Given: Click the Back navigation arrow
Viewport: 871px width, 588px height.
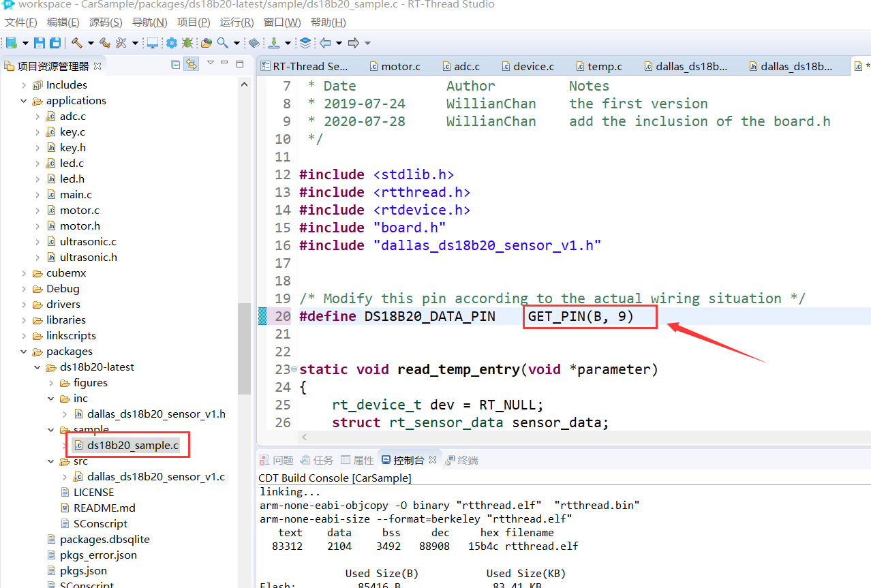Looking at the screenshot, I should [x=325, y=43].
